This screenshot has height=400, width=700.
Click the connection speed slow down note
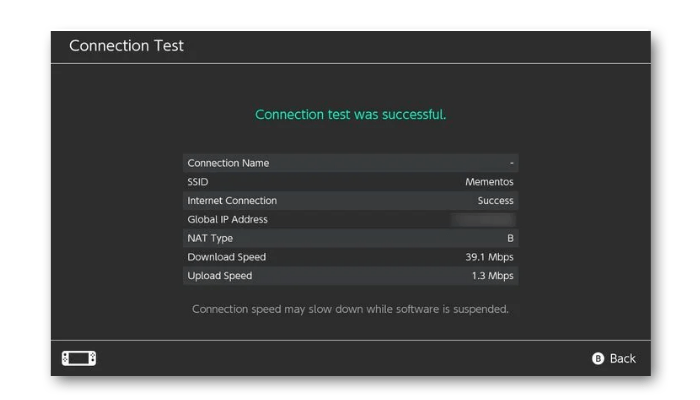pos(350,309)
